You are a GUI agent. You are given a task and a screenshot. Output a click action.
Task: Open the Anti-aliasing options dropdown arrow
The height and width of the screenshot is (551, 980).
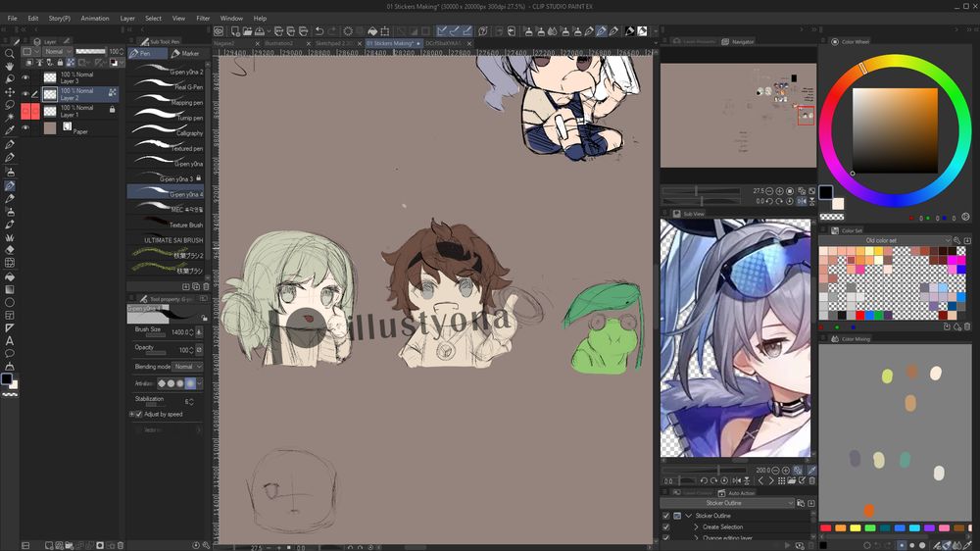(199, 383)
